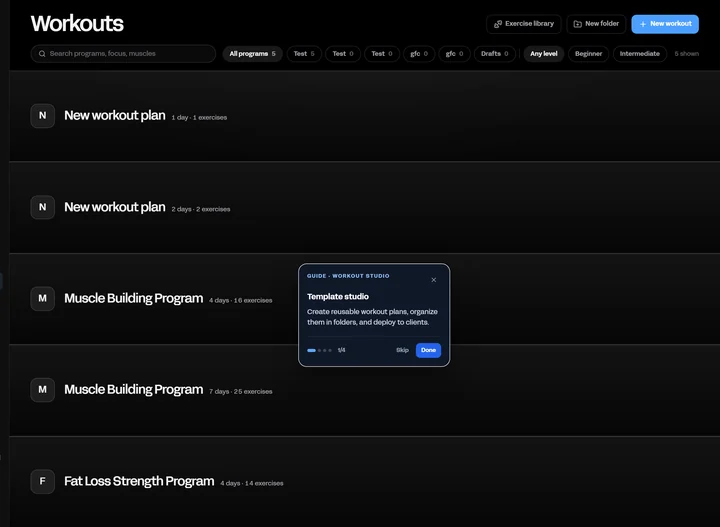This screenshot has height=527, width=720.
Task: Click the '2 days · 2 exercises' label
Action: click(201, 209)
